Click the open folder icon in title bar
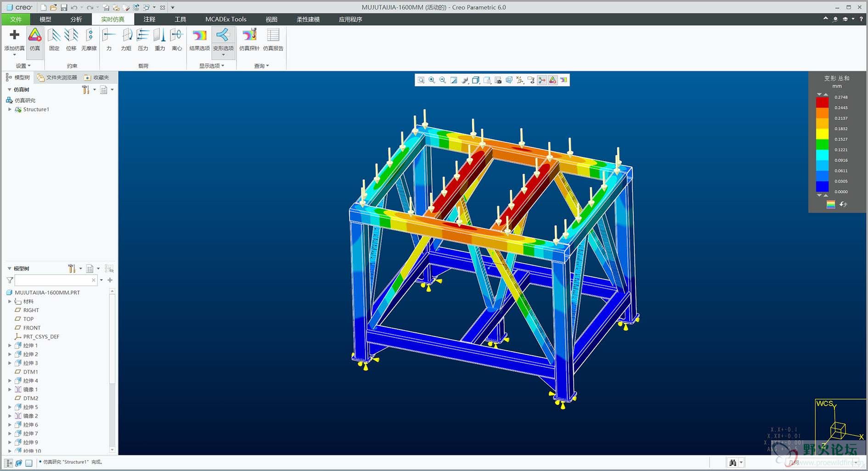Screen dimensions: 868x471 [54, 7]
